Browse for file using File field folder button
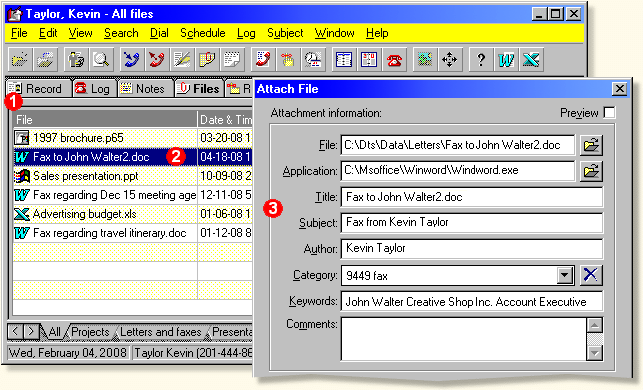This screenshot has width=643, height=390. 591,145
